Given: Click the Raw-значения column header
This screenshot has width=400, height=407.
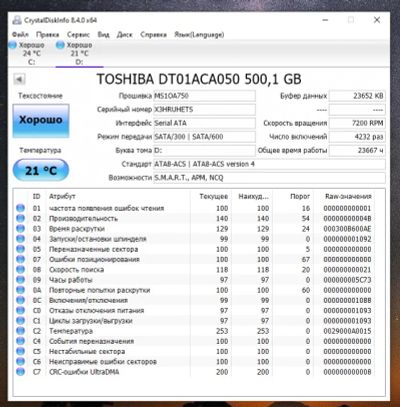Looking at the screenshot, I should point(348,196).
